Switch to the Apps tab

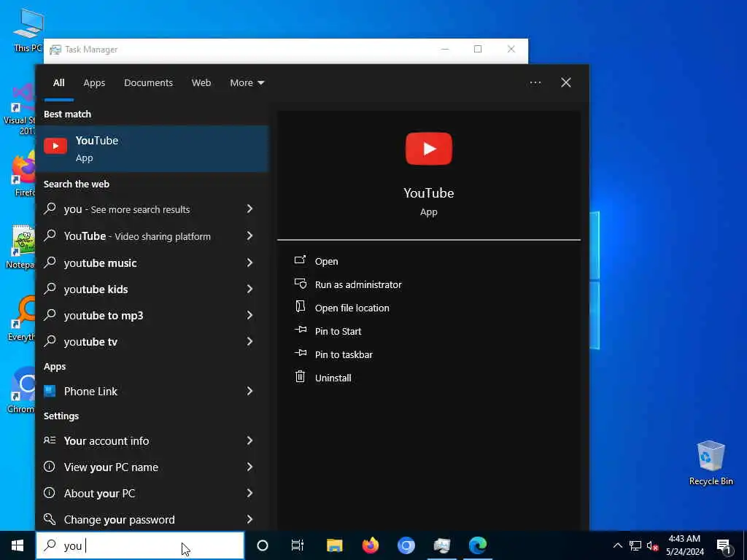pyautogui.click(x=94, y=83)
